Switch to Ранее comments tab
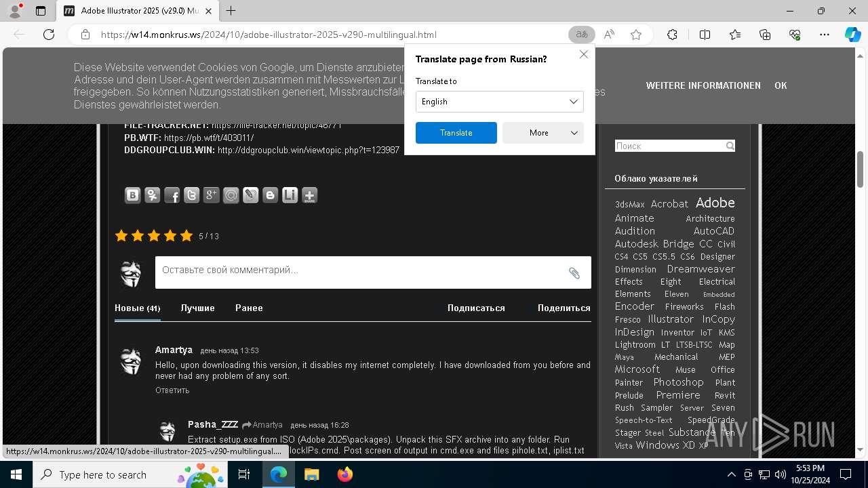 [249, 308]
